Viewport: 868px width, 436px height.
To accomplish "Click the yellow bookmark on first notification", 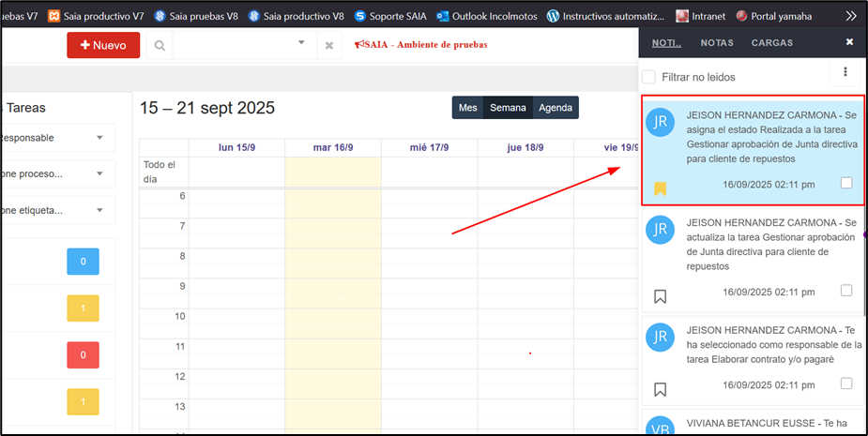I will click(x=661, y=188).
